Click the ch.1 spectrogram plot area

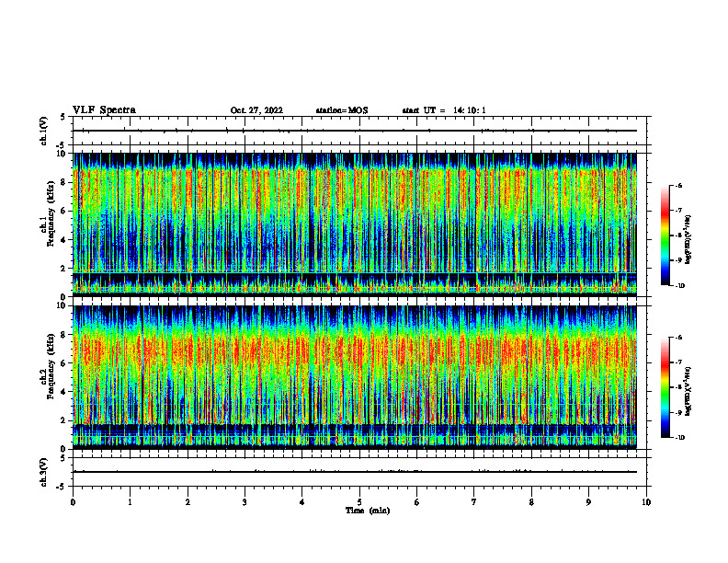(355, 224)
